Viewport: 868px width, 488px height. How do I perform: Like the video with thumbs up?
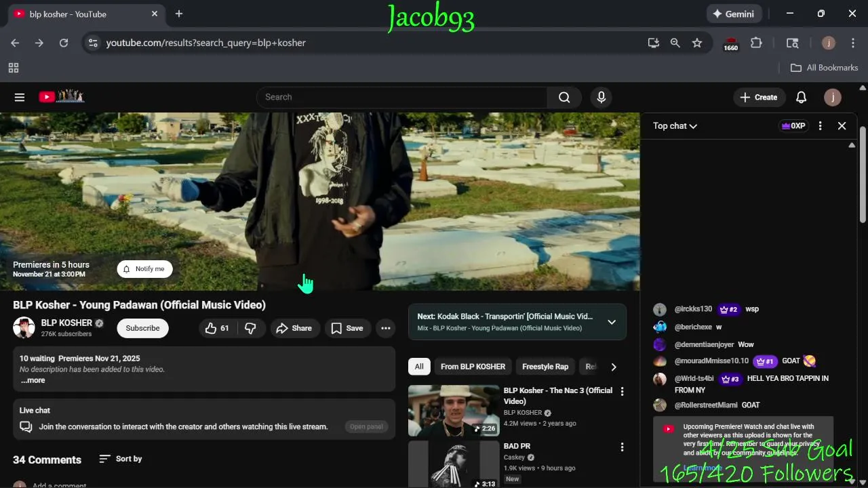217,328
